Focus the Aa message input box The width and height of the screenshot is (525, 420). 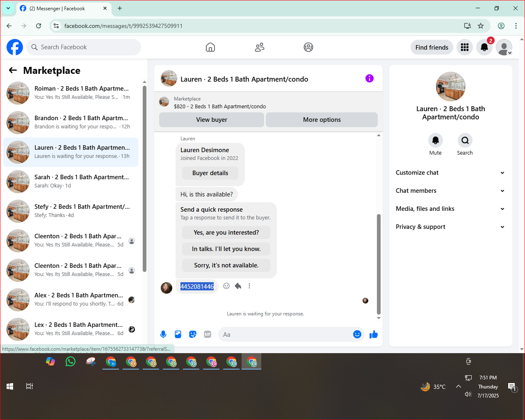[285, 334]
